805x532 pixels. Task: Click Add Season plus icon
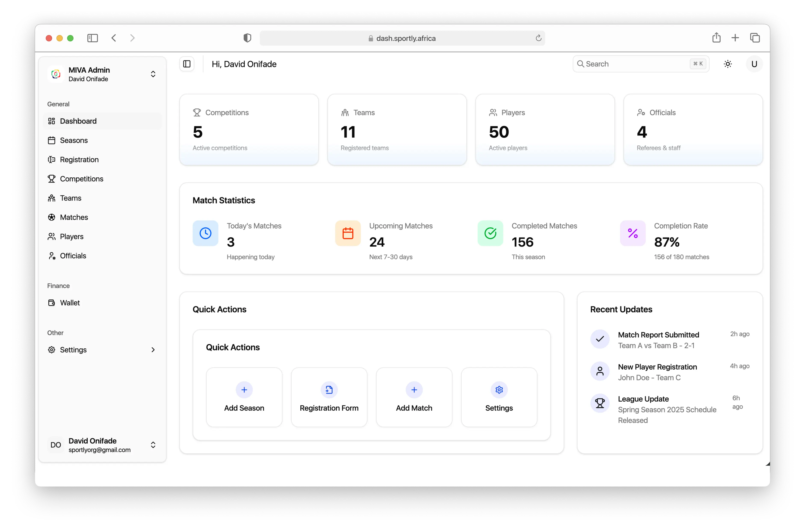coord(244,389)
